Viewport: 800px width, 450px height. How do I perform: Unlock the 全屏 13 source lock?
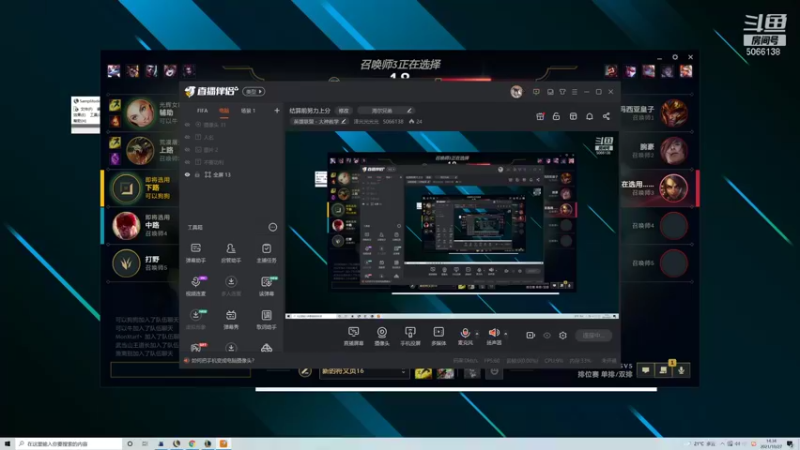click(197, 174)
